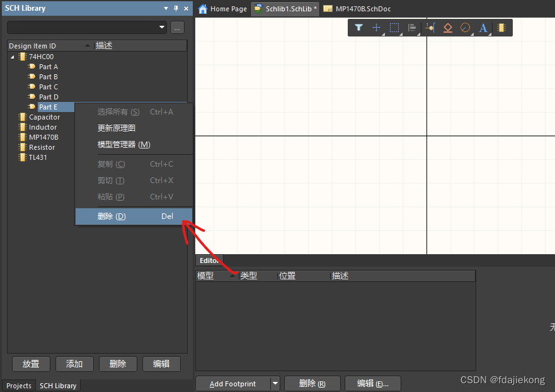
Task: Pin the SCH Library panel
Action: click(x=176, y=8)
